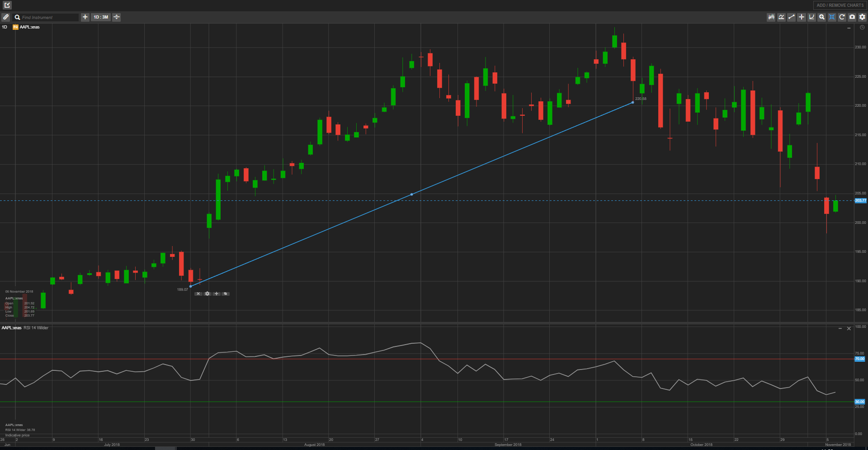Add an instrument with the plus button
Viewport: 868px width, 450px height.
point(85,17)
